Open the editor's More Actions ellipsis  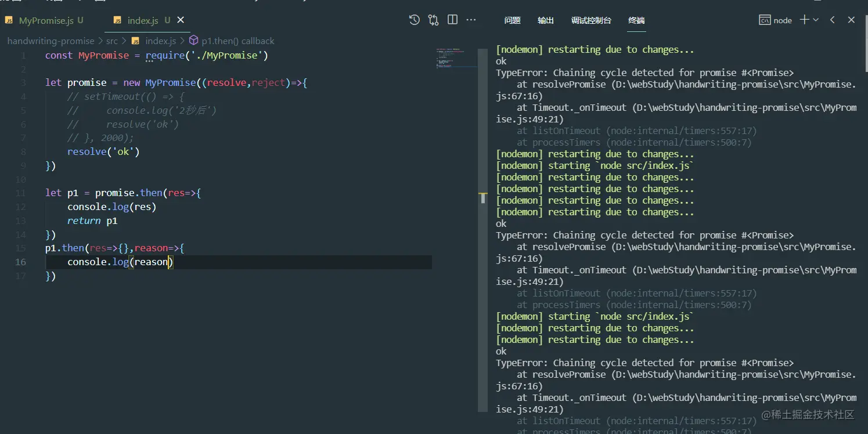click(471, 20)
